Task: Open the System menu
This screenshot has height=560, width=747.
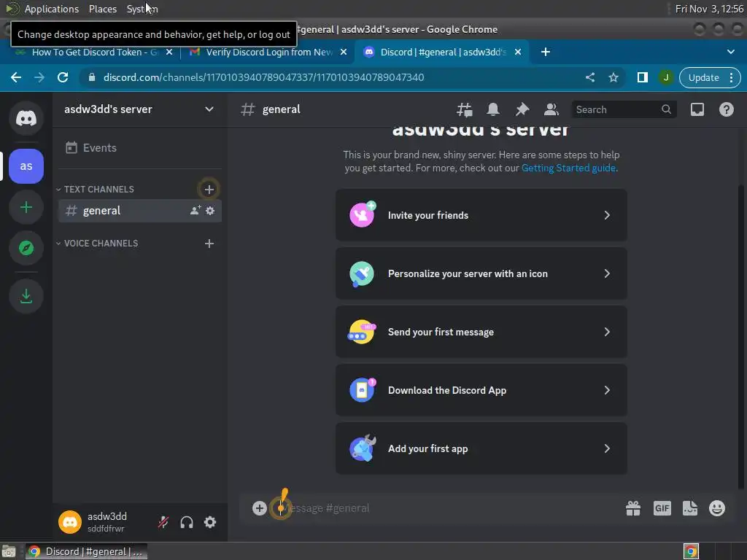Action: (142, 9)
